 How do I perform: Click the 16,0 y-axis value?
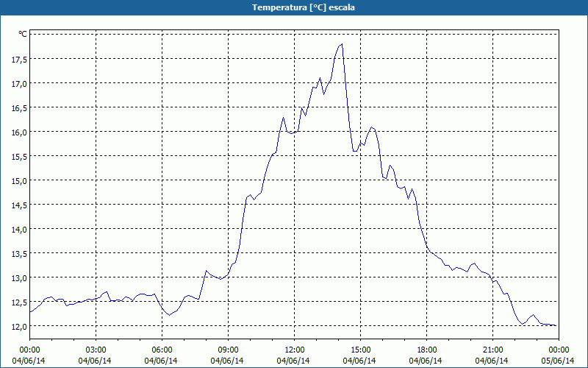click(18, 132)
